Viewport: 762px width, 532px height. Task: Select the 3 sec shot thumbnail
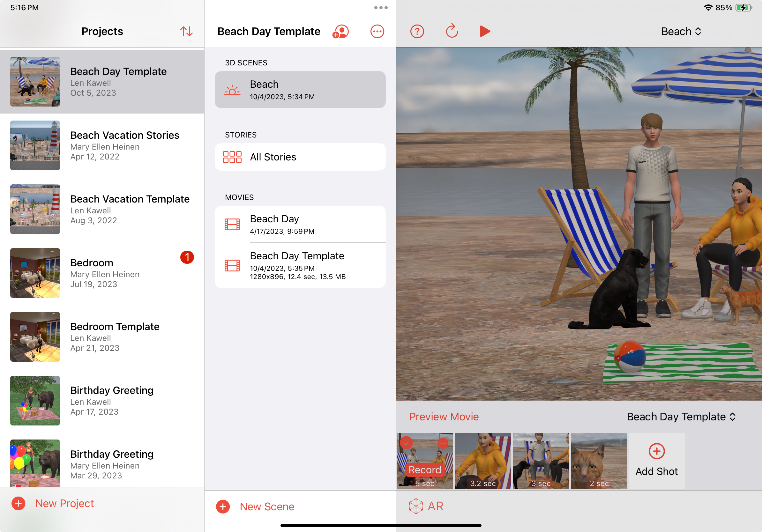[541, 461]
